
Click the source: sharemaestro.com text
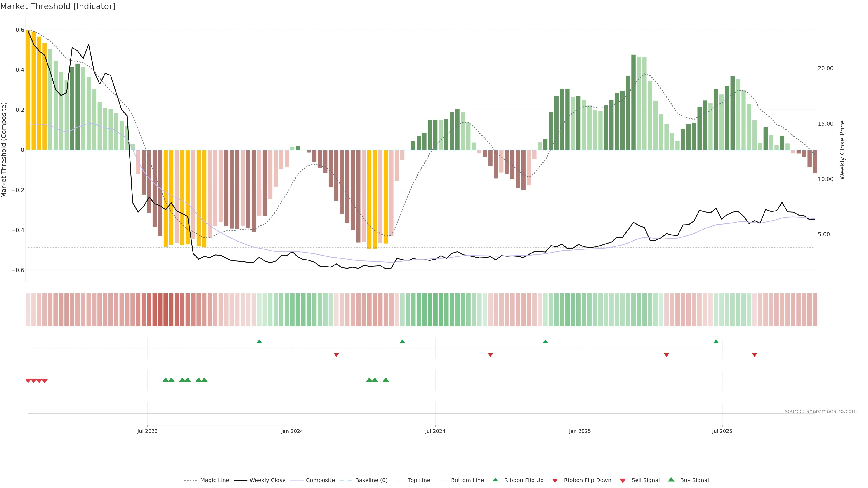821,411
